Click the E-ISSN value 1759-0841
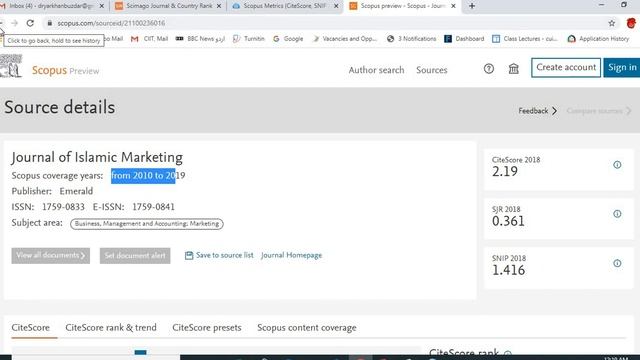The height and width of the screenshot is (360, 640). pyautogui.click(x=153, y=207)
